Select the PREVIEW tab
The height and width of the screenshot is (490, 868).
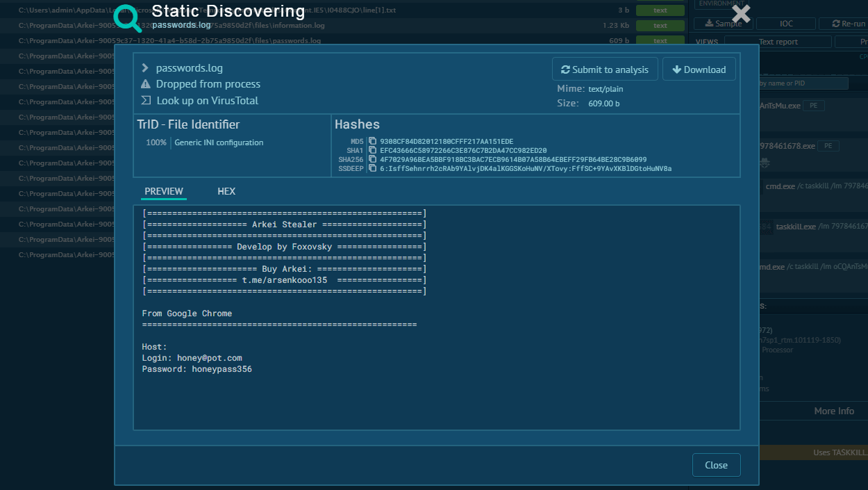(164, 191)
